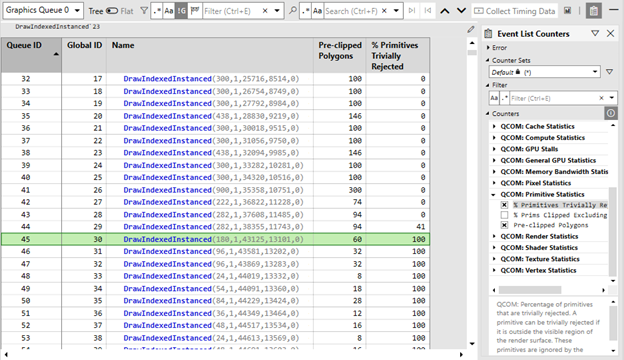Viewport: 624px width, 360px height.
Task: Expand QCOM: Vertex Statistics
Action: tap(494, 270)
